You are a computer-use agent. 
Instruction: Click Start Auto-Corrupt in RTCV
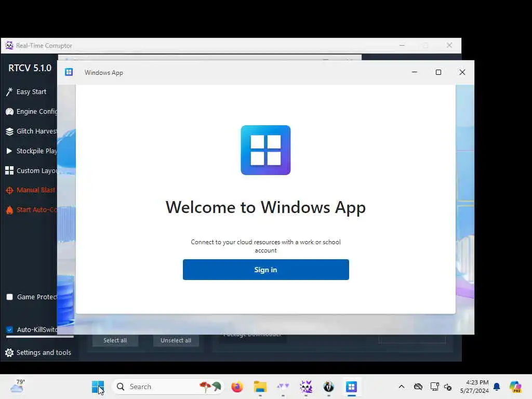tap(37, 210)
